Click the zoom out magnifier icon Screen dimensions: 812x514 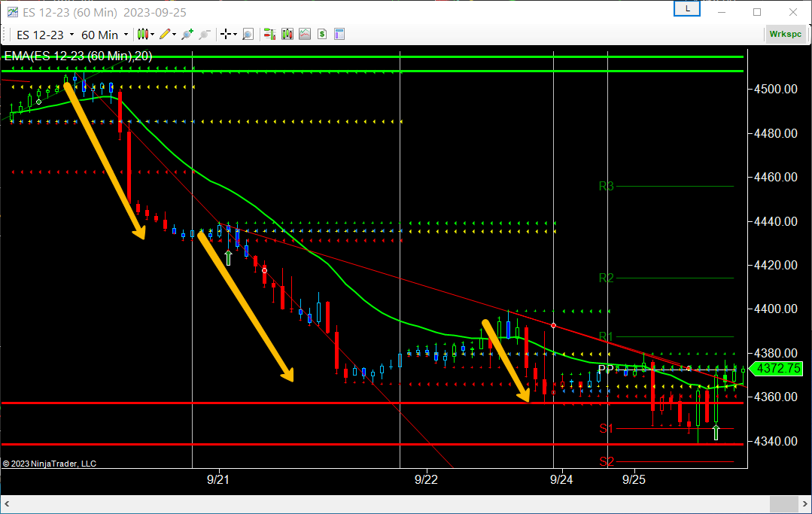point(205,35)
